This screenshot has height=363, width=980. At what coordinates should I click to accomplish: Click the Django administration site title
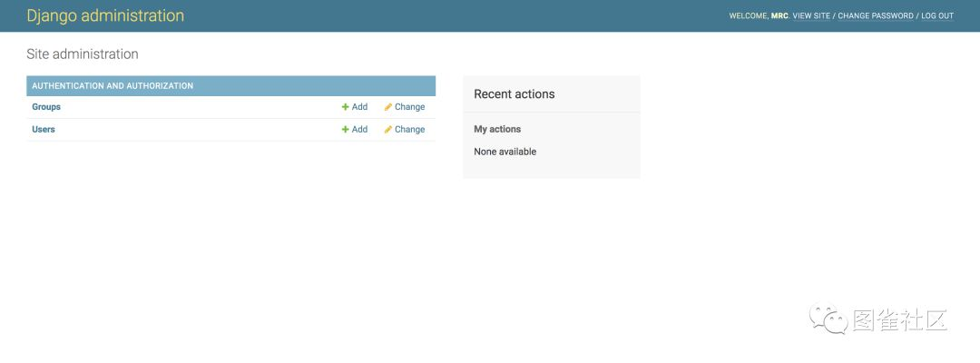pos(105,15)
